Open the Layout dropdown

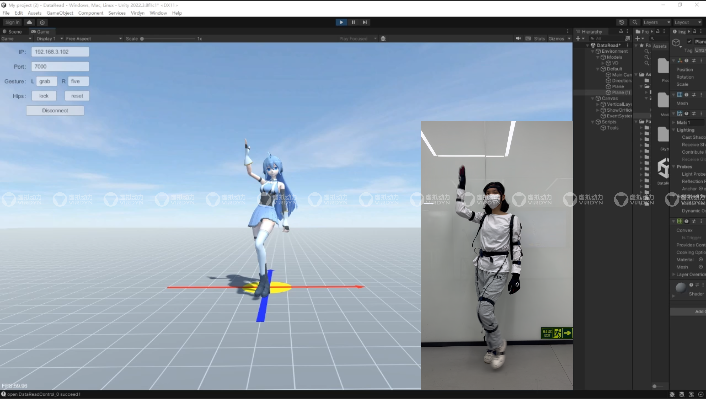click(687, 22)
